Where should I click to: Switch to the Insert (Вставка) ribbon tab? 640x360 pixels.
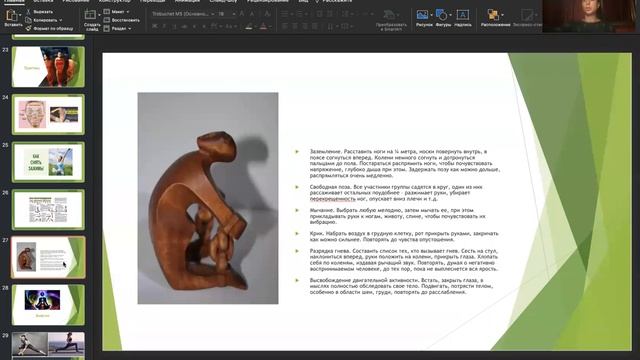[43, 1]
